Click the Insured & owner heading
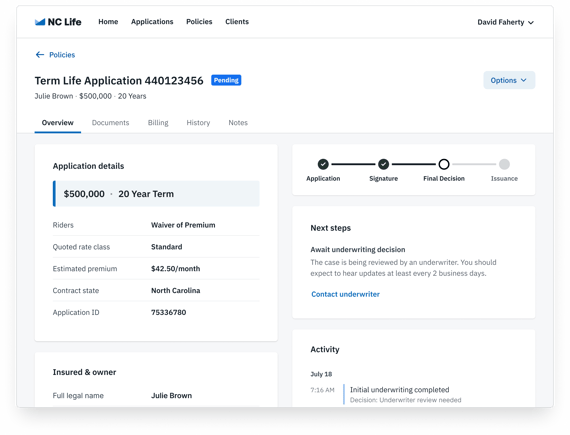 [84, 372]
